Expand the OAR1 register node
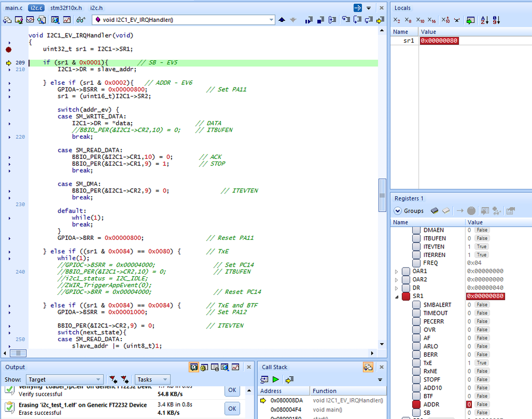This screenshot has width=532, height=419. click(x=396, y=271)
